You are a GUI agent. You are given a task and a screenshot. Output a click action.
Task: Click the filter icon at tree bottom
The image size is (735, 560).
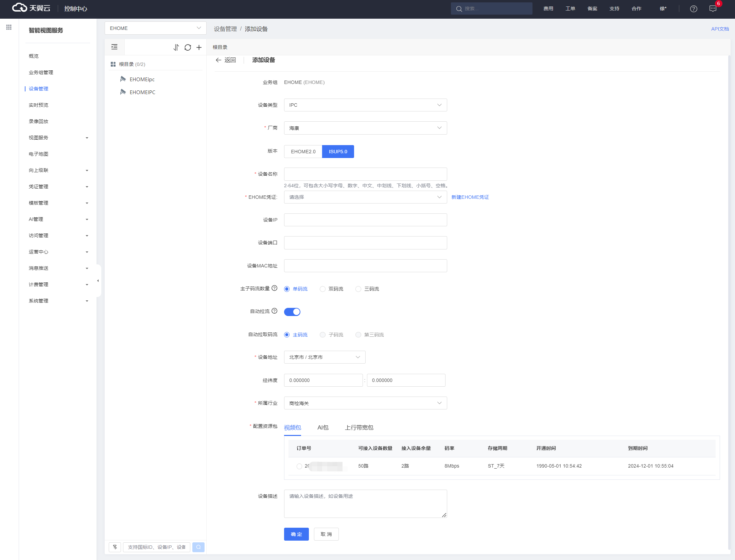tap(115, 547)
